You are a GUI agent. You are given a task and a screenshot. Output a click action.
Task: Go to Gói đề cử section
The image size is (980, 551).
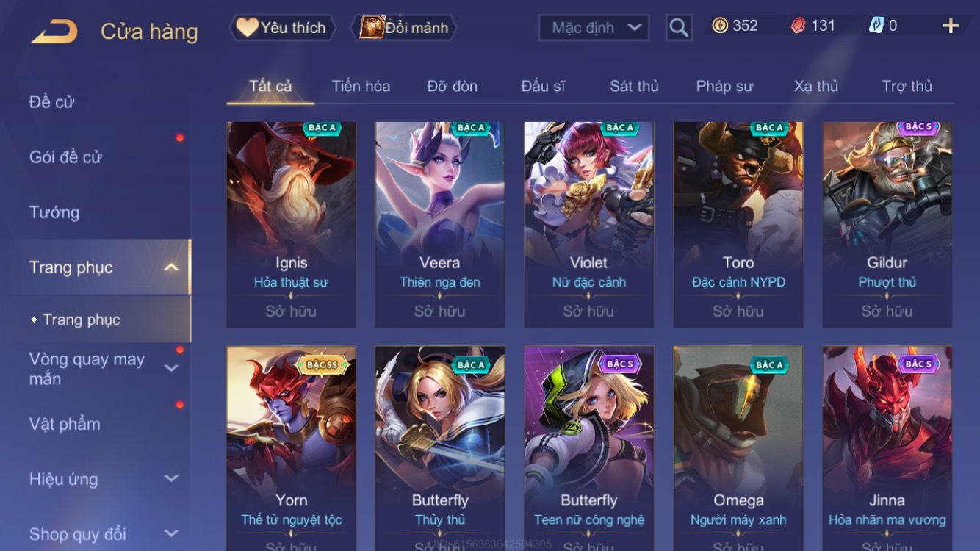tap(65, 157)
